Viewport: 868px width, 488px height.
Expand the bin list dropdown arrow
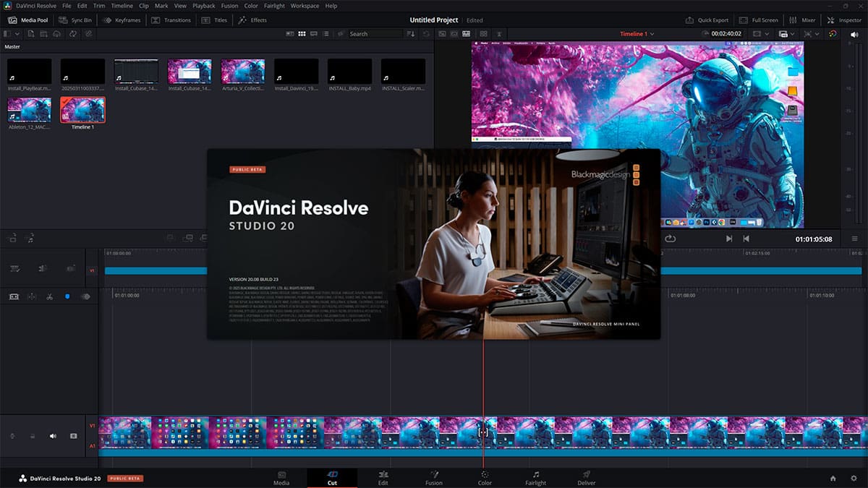(x=17, y=34)
